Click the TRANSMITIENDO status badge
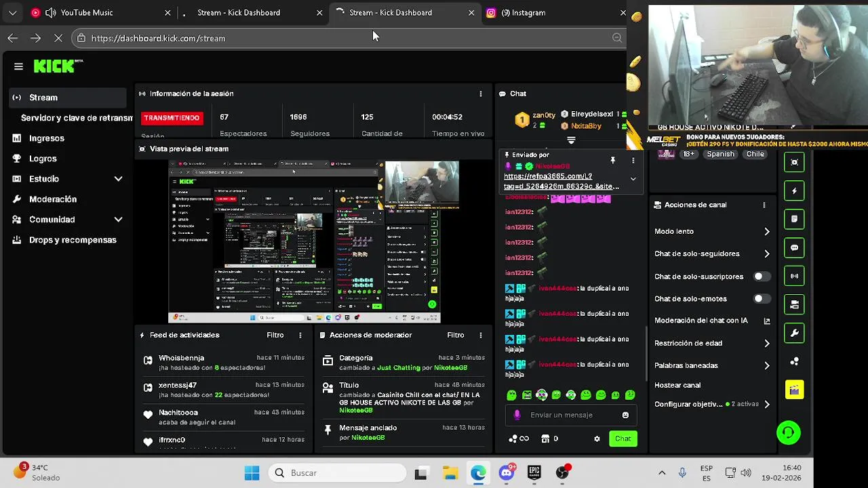 pyautogui.click(x=172, y=118)
